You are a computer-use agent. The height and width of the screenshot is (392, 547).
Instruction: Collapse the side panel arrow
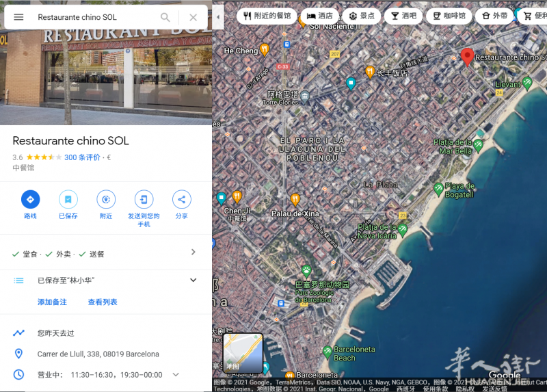(x=218, y=16)
